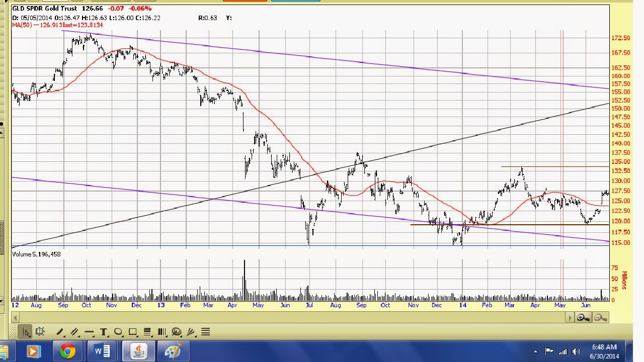Click the Sep label next to Aug 12
This screenshot has width=644, height=362.
click(63, 305)
